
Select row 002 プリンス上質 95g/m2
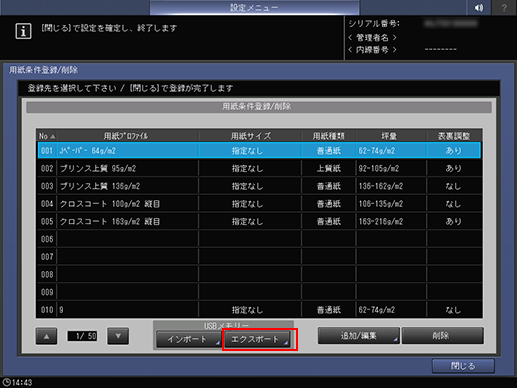pyautogui.click(x=259, y=168)
